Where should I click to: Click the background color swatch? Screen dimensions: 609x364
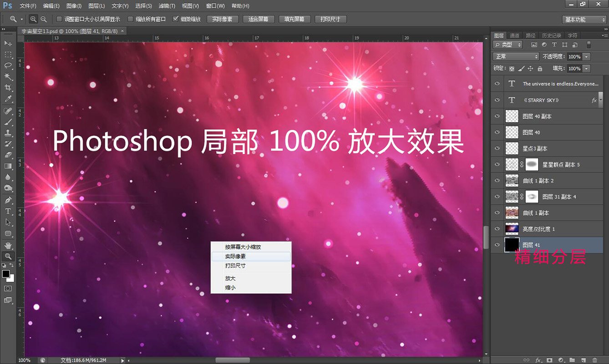[x=11, y=278]
